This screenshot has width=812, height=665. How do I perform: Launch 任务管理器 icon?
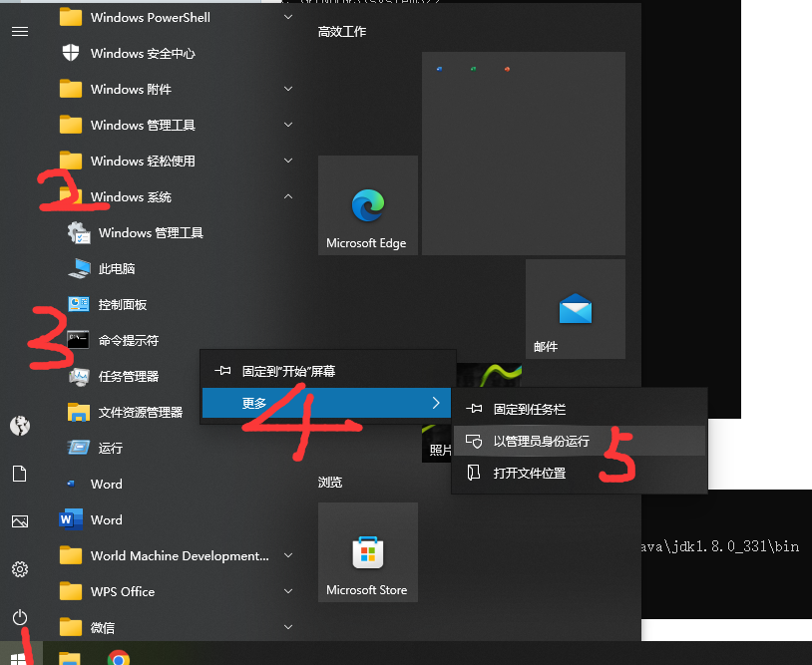pos(79,376)
